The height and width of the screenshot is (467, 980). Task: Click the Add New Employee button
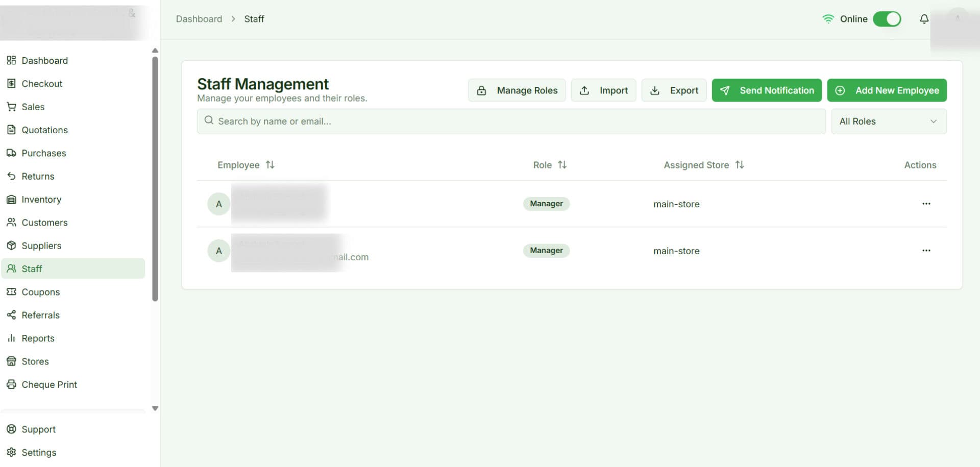[887, 90]
